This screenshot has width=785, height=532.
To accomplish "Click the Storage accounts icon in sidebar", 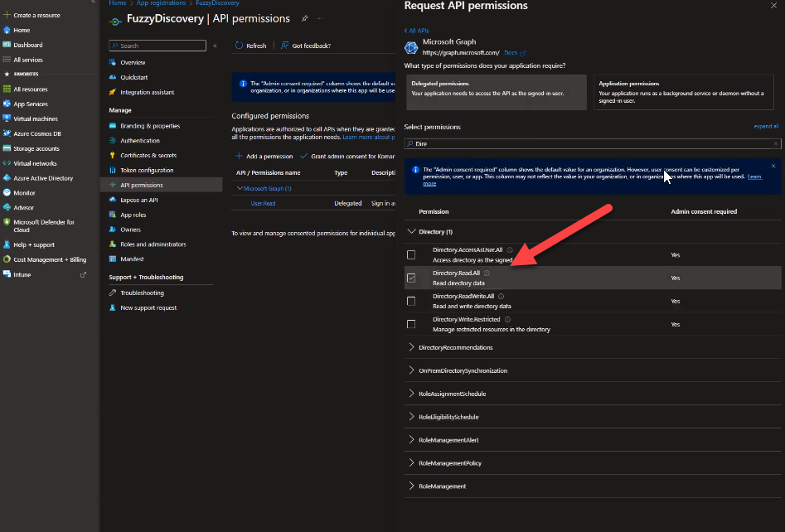I will click(7, 148).
